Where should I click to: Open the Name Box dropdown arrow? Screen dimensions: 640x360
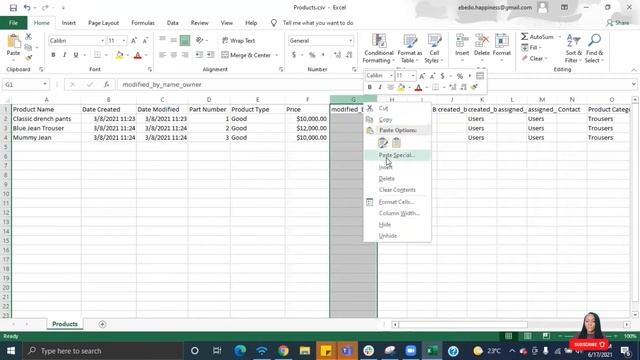[45, 84]
